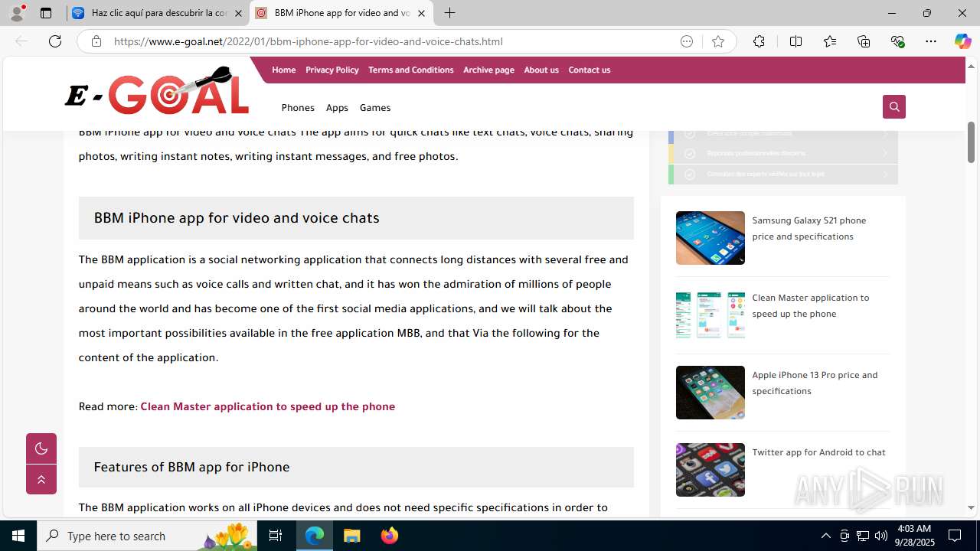
Task: Open the volume control icon
Action: coord(881,536)
